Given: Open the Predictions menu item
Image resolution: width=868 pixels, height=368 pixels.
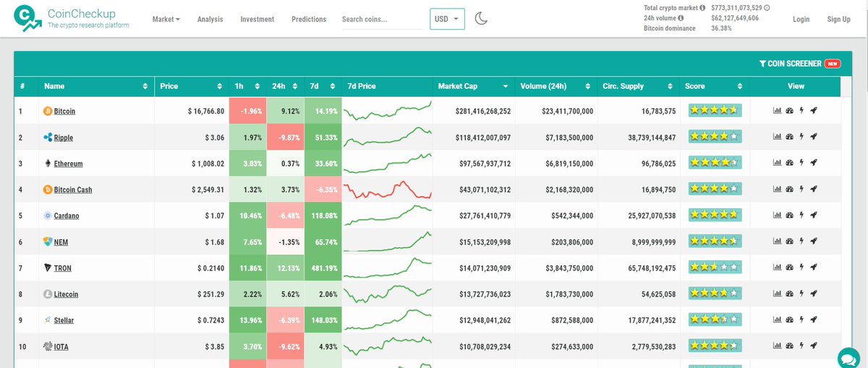Looking at the screenshot, I should tap(309, 20).
